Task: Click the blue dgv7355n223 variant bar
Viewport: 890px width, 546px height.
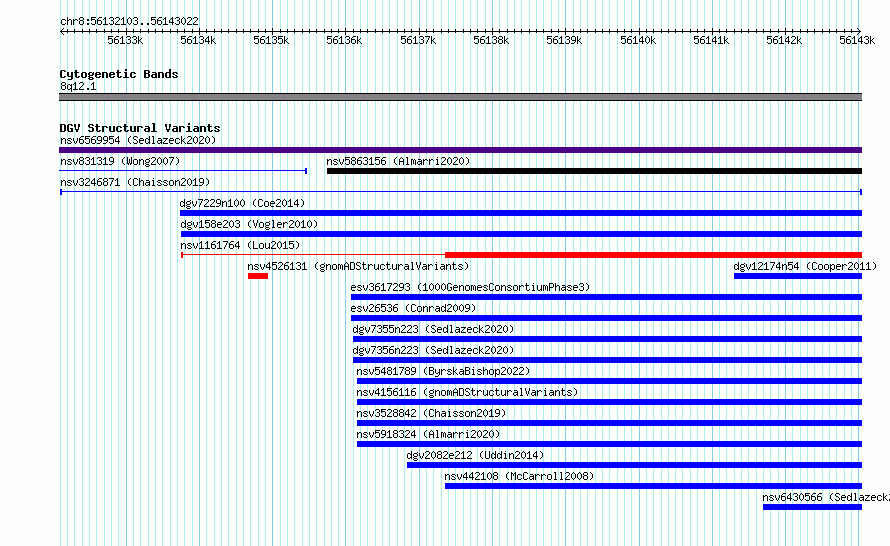Action: point(607,339)
